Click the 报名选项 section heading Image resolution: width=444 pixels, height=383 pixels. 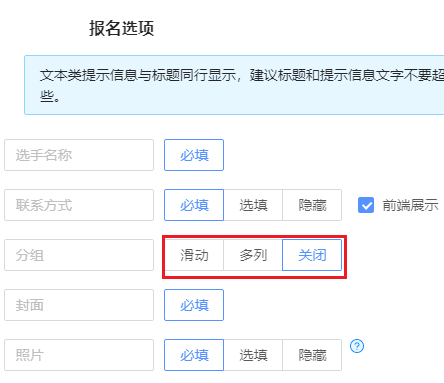[122, 28]
